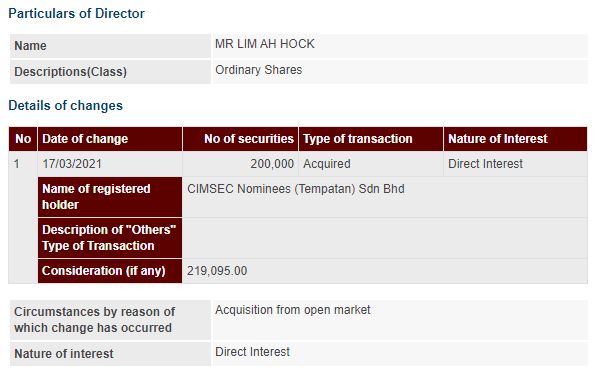Select the director name MR LIM AH HOCK
604x372 pixels.
click(x=265, y=44)
